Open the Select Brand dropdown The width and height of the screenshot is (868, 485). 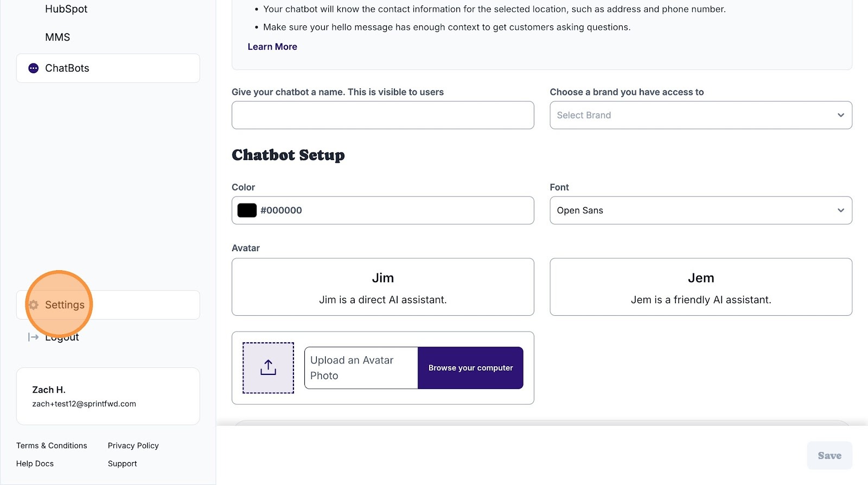700,115
